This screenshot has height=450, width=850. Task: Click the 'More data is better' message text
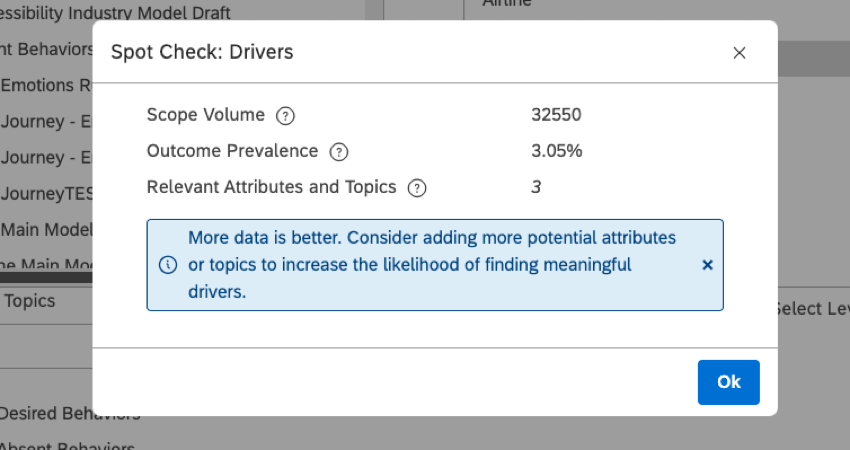coord(432,265)
